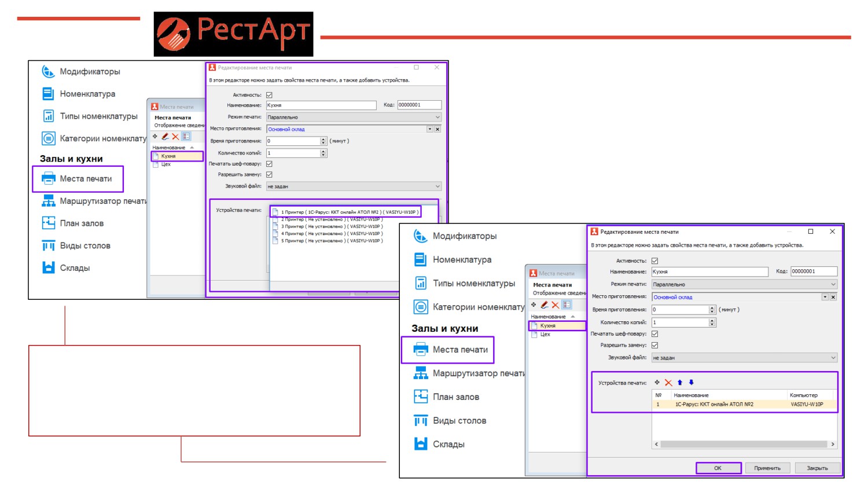Toggle Разрешить замену checkbox in the back dialog
This screenshot has height=488, width=868.
(269, 174)
